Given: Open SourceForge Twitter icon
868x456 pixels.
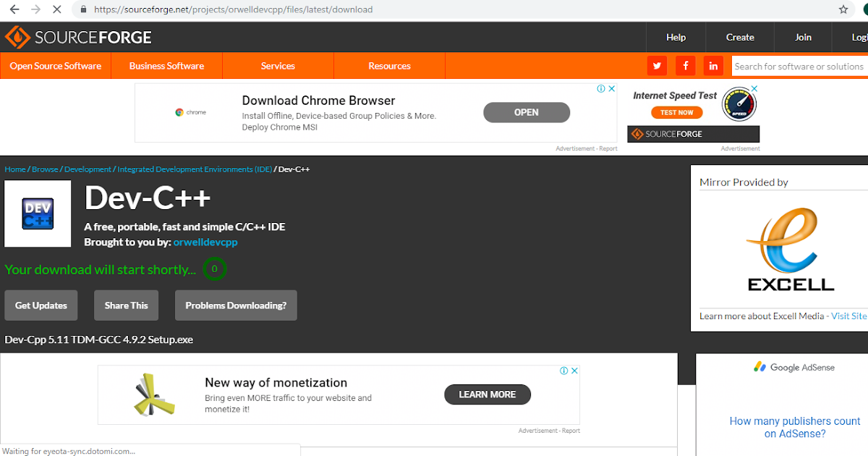Looking at the screenshot, I should (657, 66).
